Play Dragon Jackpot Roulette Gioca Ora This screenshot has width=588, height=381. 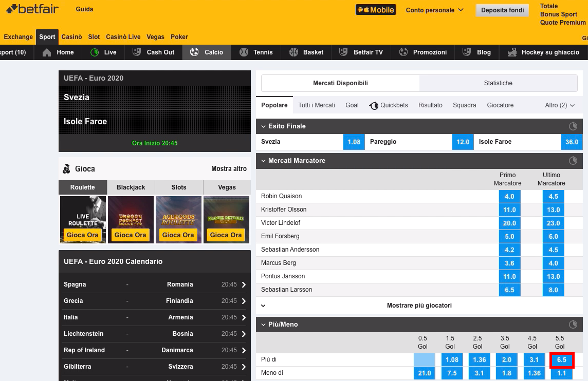130,235
